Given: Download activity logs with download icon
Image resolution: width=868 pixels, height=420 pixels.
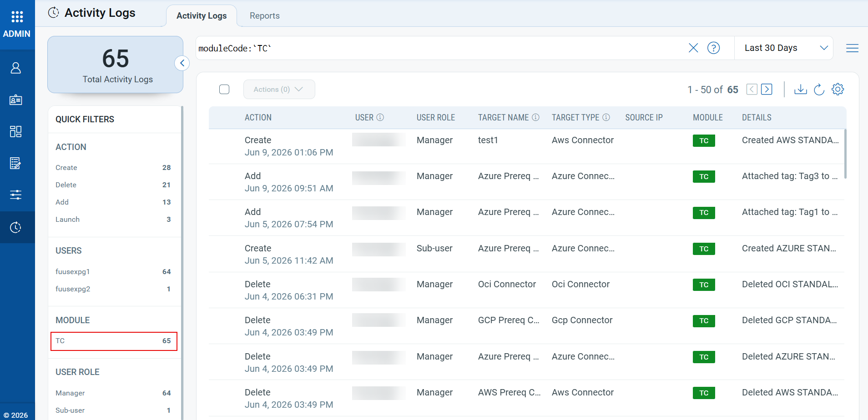Looking at the screenshot, I should tap(801, 89).
